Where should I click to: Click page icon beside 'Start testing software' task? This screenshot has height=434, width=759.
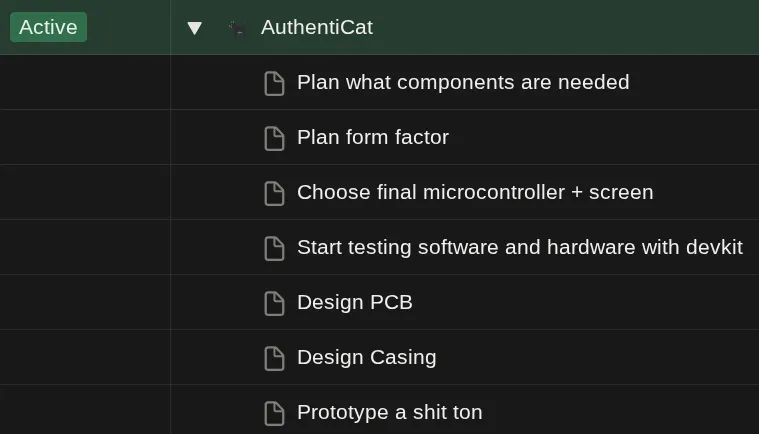(x=274, y=248)
